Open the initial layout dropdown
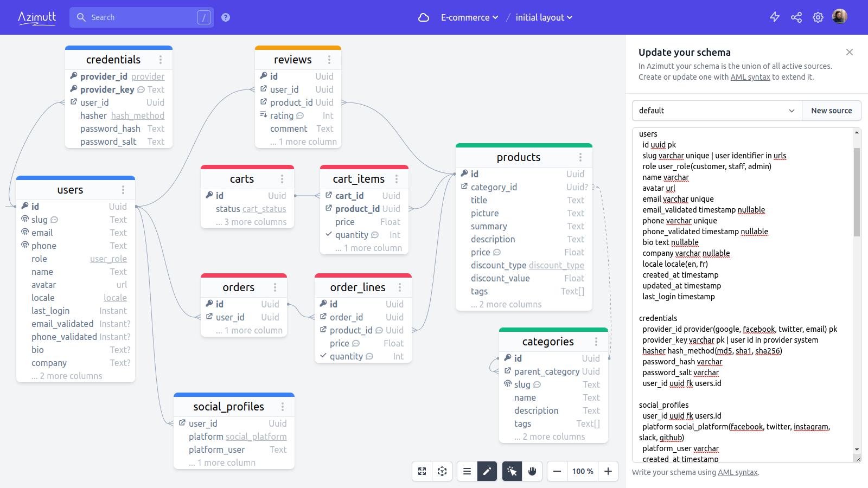Viewport: 868px width, 488px height. pos(544,17)
